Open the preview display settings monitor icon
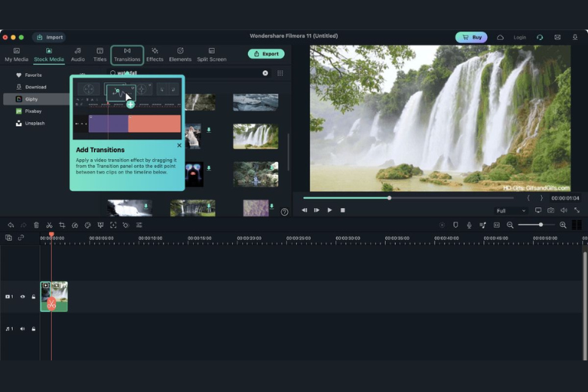This screenshot has width=588, height=392. 538,210
